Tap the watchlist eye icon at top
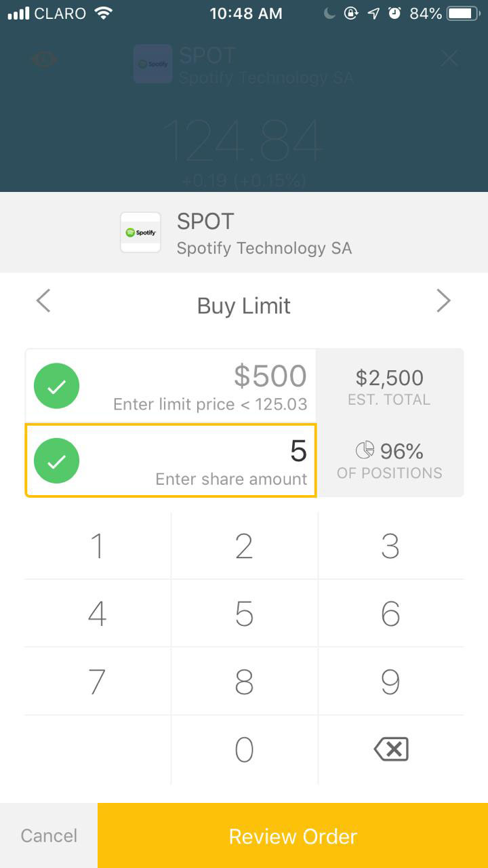Image resolution: width=488 pixels, height=868 pixels. 45,60
